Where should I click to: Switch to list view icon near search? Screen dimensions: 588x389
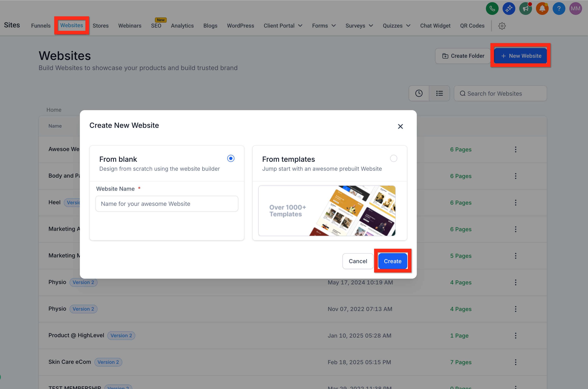click(x=439, y=93)
